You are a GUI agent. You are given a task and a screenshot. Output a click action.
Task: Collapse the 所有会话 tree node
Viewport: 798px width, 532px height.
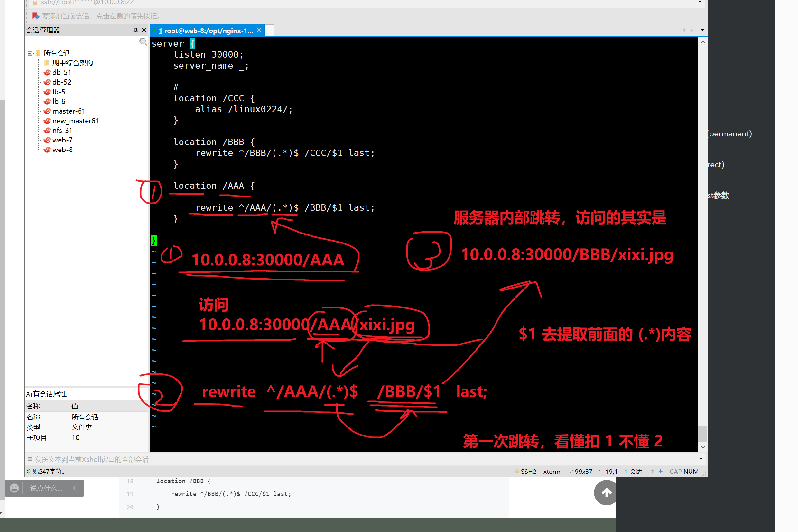pyautogui.click(x=30, y=53)
